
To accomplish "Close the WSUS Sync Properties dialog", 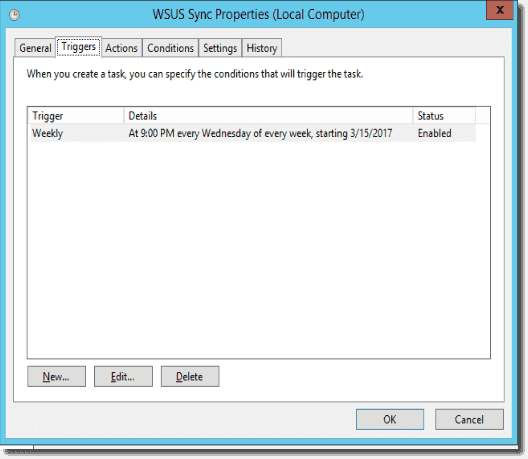I will (x=500, y=10).
